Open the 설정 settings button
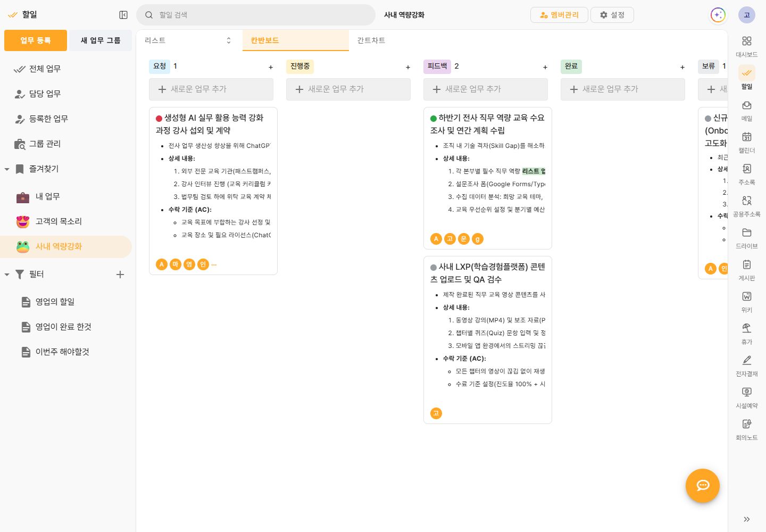This screenshot has width=766, height=532. pyautogui.click(x=612, y=15)
